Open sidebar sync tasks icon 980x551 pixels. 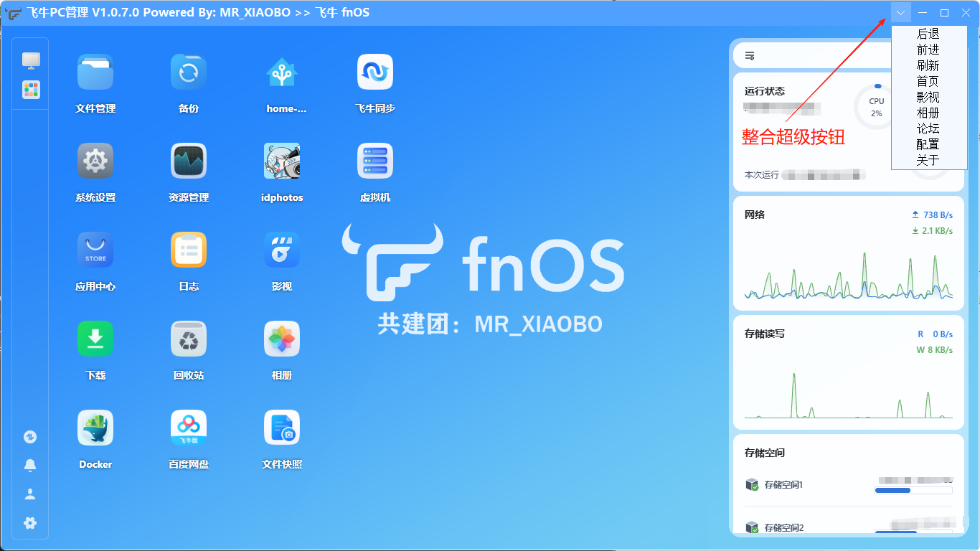pos(30,437)
